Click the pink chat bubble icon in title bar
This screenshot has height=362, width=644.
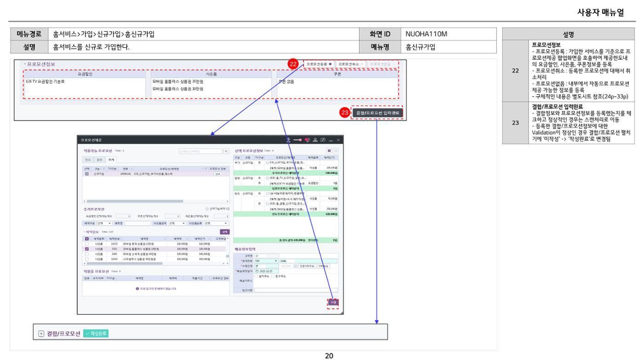[x=307, y=139]
